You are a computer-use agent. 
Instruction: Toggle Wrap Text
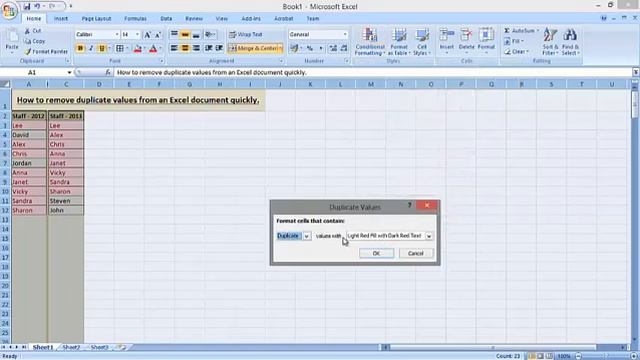point(246,35)
